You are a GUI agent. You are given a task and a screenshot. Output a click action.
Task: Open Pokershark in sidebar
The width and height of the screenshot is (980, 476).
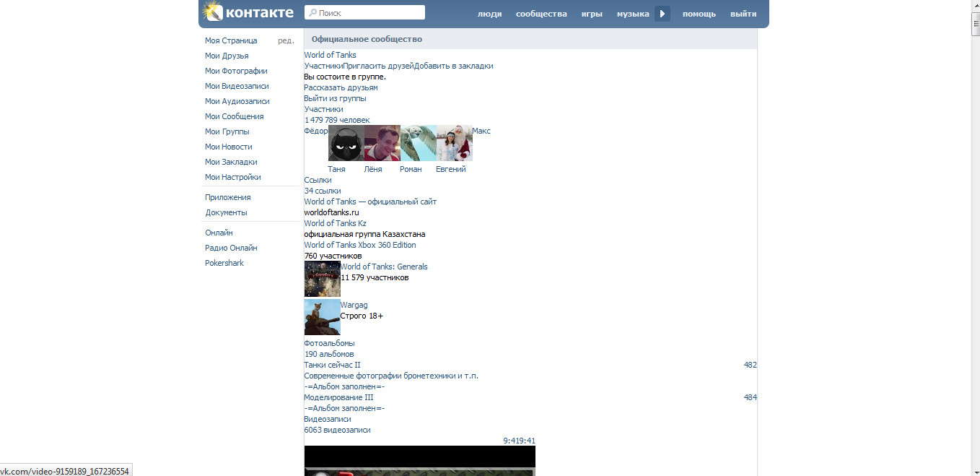224,263
